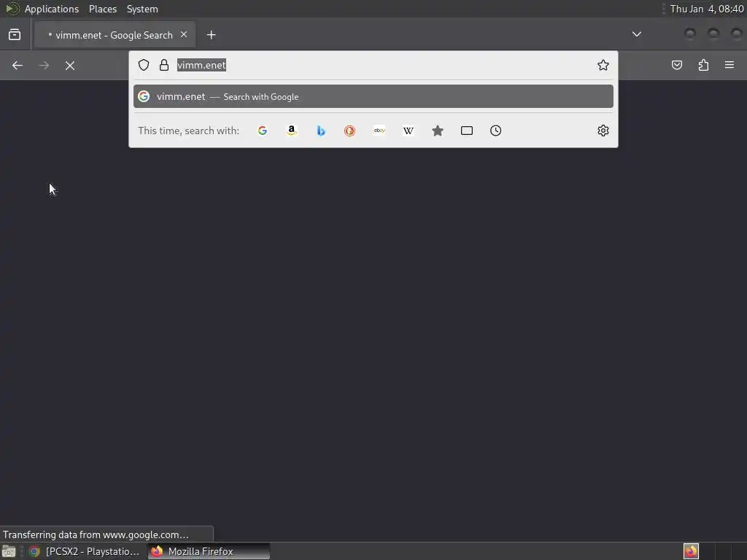Viewport: 747px width, 560px height.
Task: Search with the eBay engine icon
Action: point(379,131)
